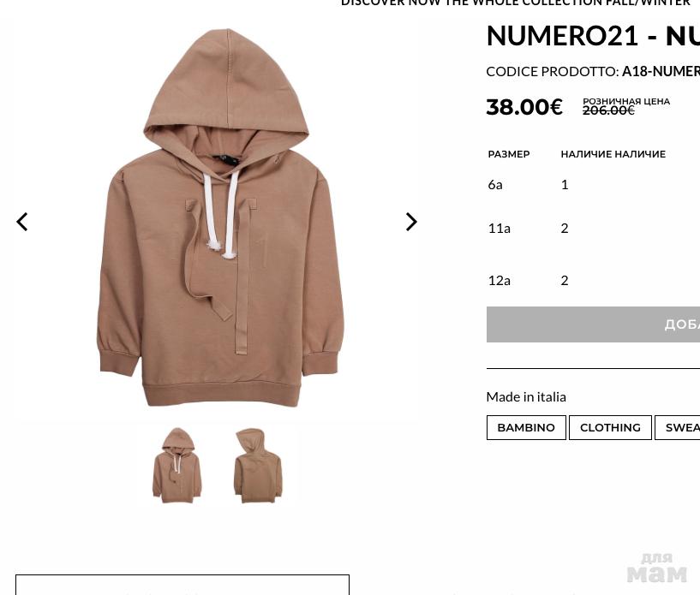Screen dimensions: 700x595
Task: Click the main hoodie product image
Action: 220,218
